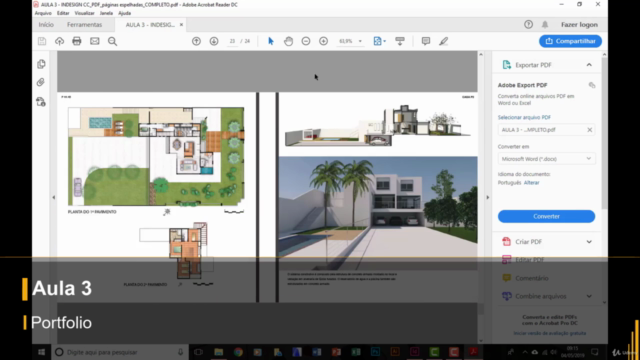Open page thumbnails panel icon

coord(41,64)
